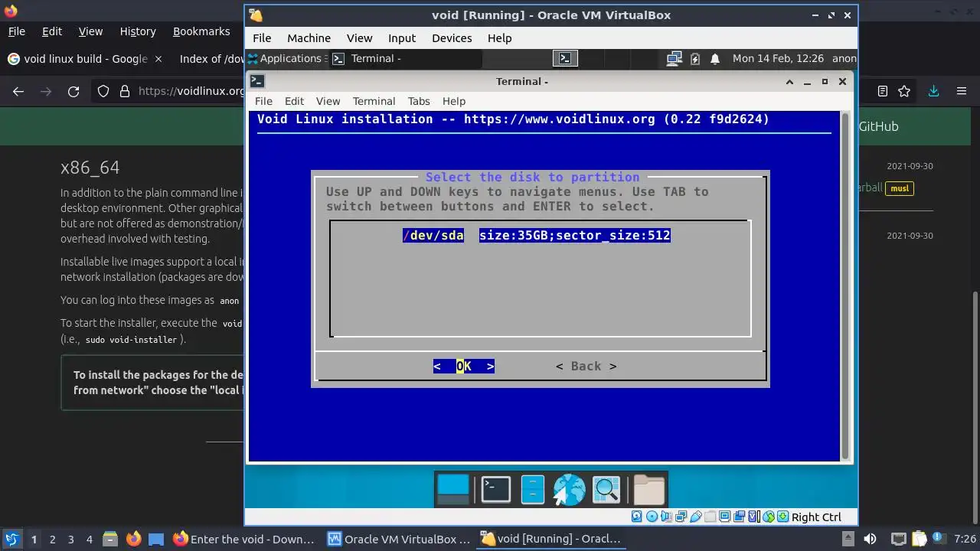Viewport: 980px width, 551px height.
Task: Open the Terminal window's View menu
Action: (x=328, y=101)
